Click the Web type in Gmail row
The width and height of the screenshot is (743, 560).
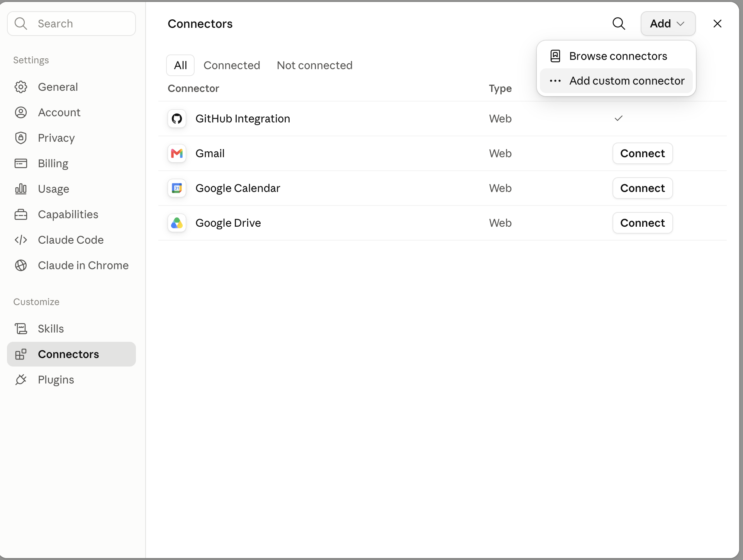point(500,153)
